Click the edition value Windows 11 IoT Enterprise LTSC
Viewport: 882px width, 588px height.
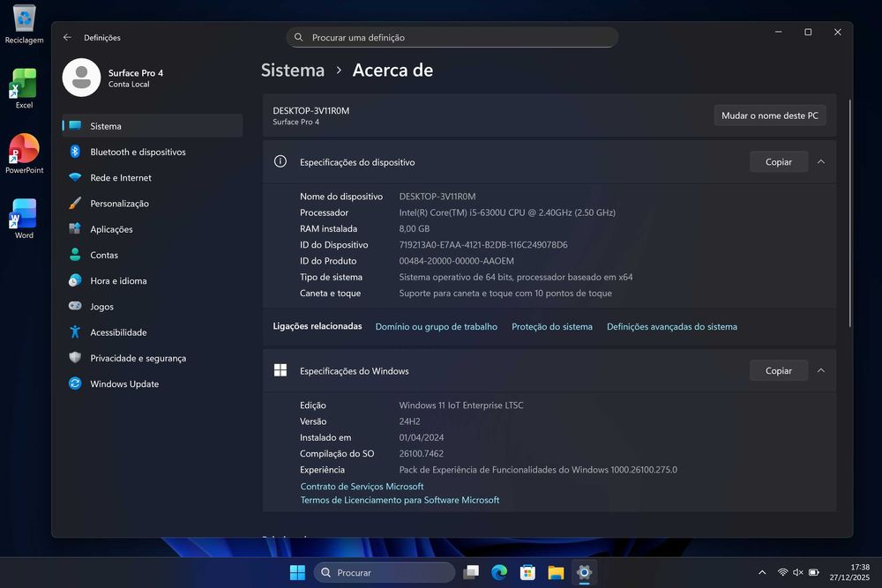coord(460,406)
